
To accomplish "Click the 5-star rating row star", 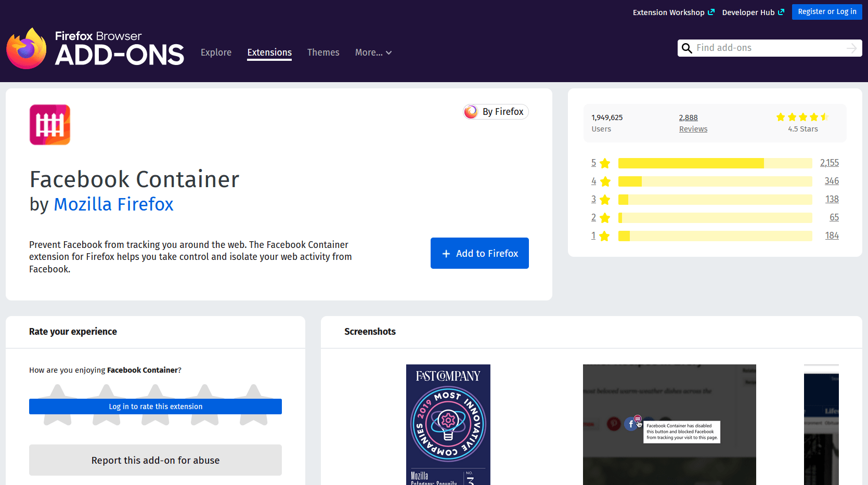I will (605, 163).
